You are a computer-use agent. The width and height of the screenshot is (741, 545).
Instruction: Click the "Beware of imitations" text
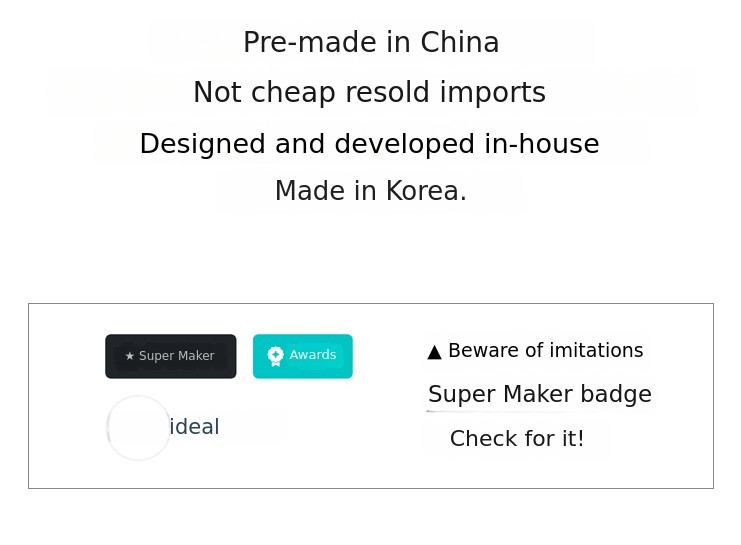(545, 351)
